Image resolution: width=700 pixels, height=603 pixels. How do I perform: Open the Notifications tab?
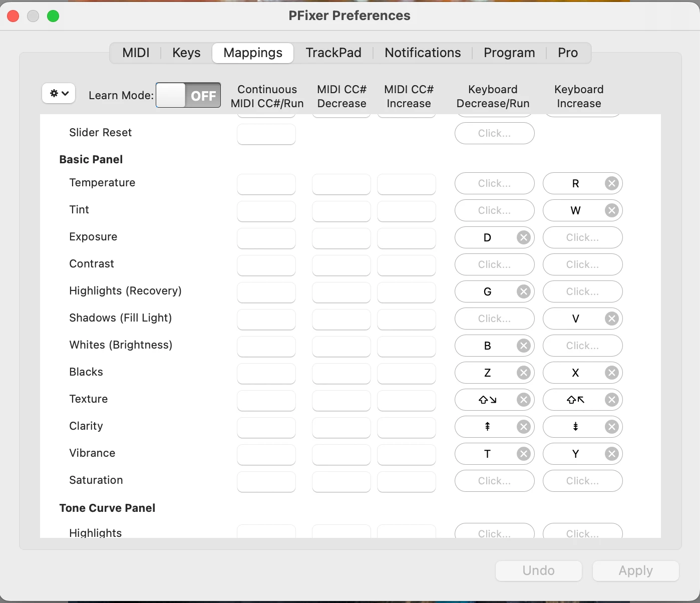tap(423, 53)
